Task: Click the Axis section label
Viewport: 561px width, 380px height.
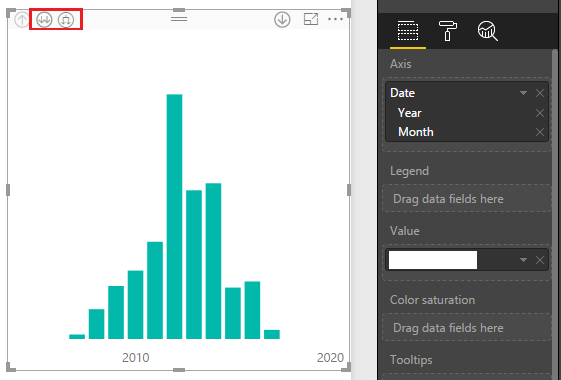Action: [x=401, y=64]
